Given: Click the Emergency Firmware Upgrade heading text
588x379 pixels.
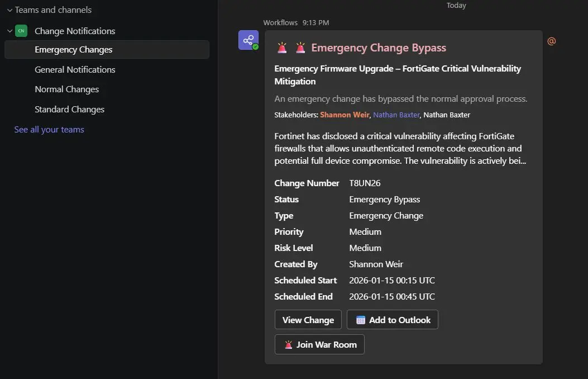Looking at the screenshot, I should [398, 75].
